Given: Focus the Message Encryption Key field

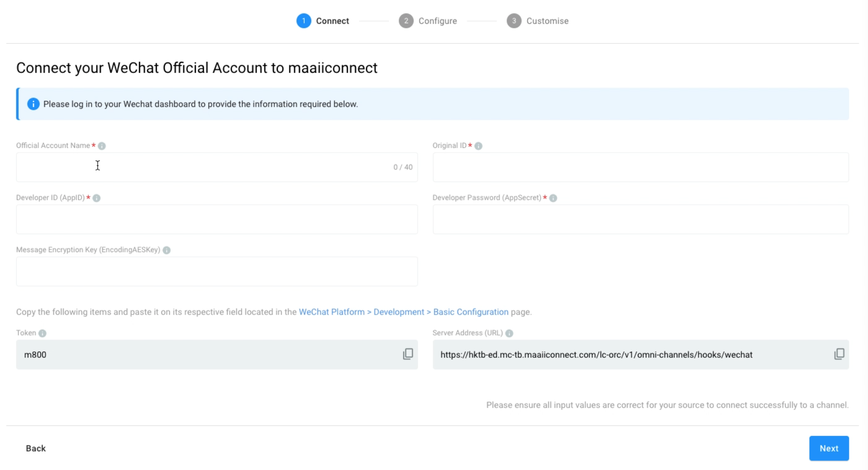Looking at the screenshot, I should pos(217,271).
